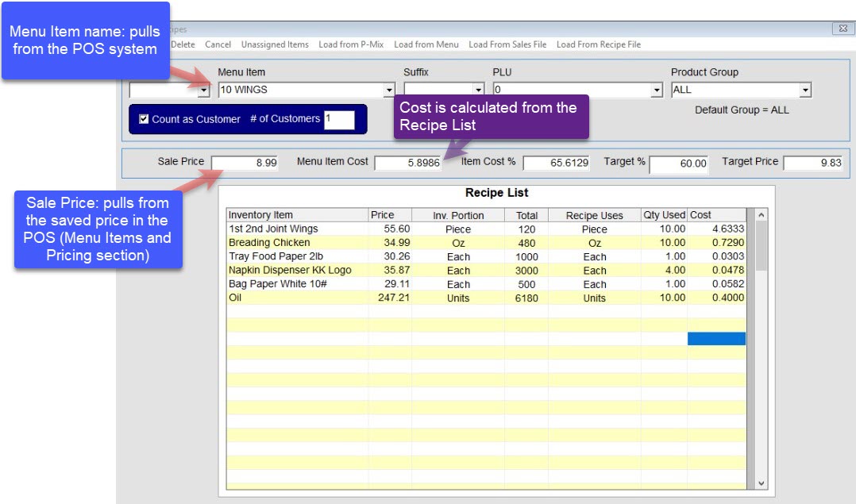This screenshot has width=856, height=504.
Task: Click Load From Sales File
Action: tap(507, 44)
